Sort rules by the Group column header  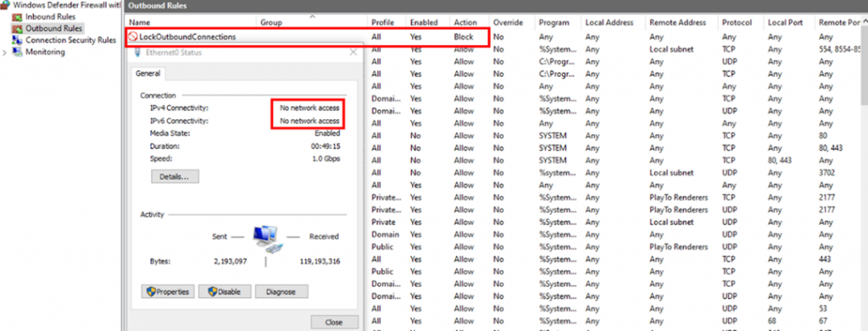click(271, 23)
